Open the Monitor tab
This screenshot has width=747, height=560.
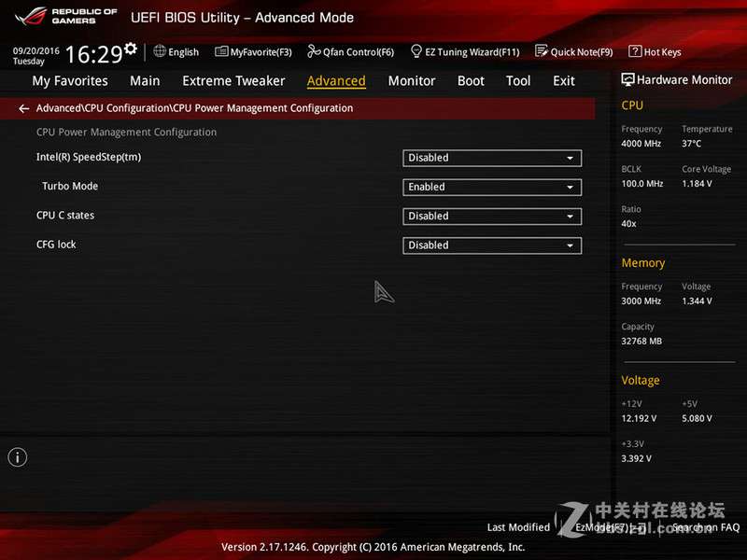pos(412,81)
